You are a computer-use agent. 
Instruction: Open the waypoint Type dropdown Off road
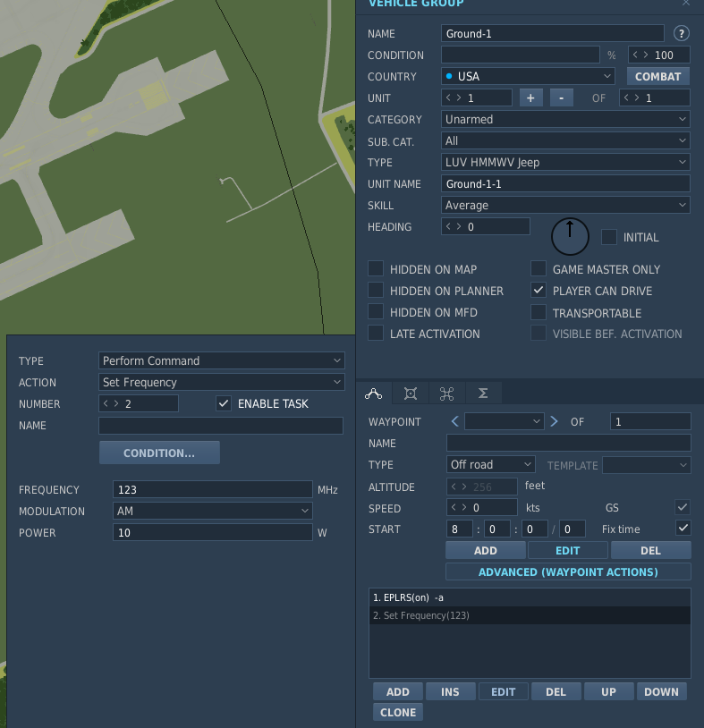pyautogui.click(x=491, y=464)
